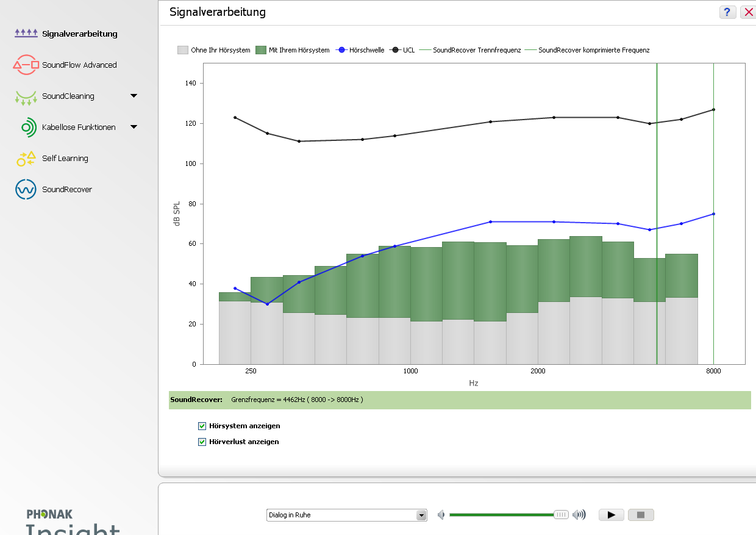Screen dimensions: 756x535
Task: Open SoundFlow Advanced section
Action: tap(79, 65)
